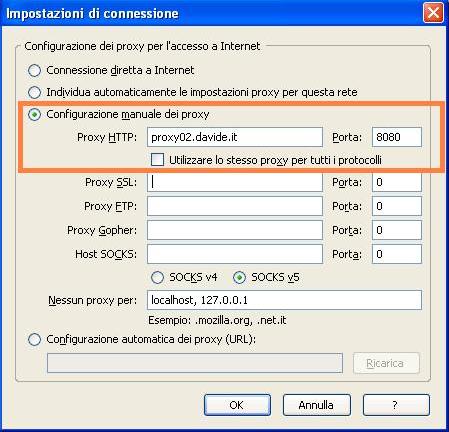
Task: Click the Proxy FTP address field
Action: click(235, 206)
